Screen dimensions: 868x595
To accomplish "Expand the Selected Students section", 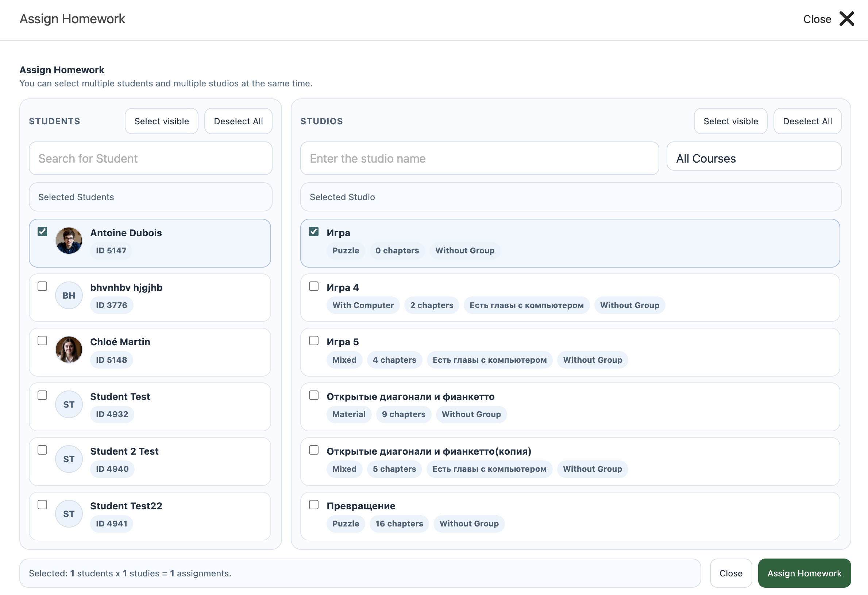I will tap(151, 197).
